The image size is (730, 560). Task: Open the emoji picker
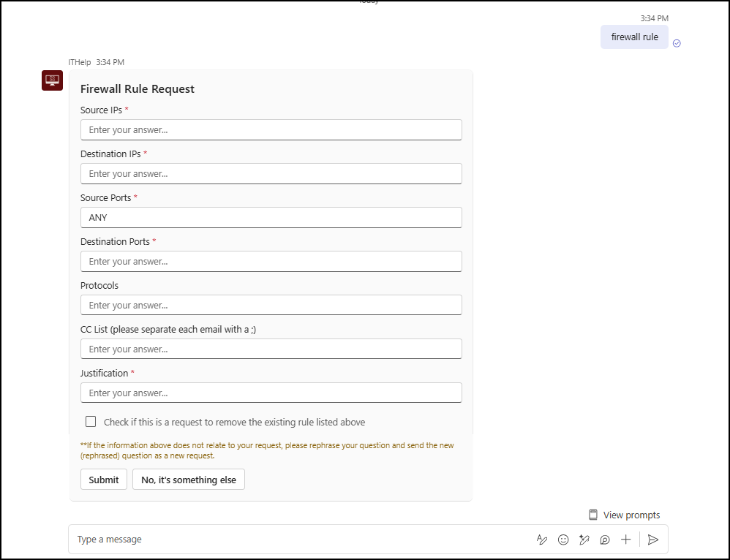tap(562, 540)
